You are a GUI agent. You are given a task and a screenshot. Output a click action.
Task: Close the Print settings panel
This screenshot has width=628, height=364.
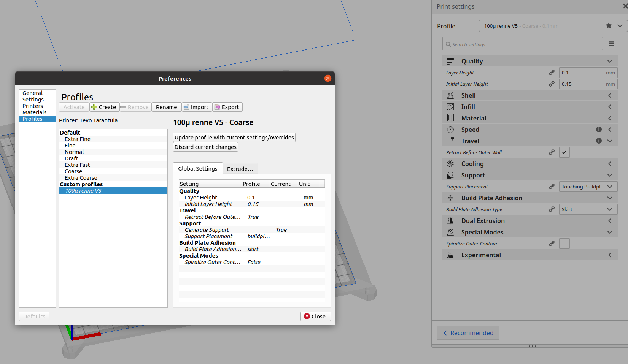click(625, 6)
